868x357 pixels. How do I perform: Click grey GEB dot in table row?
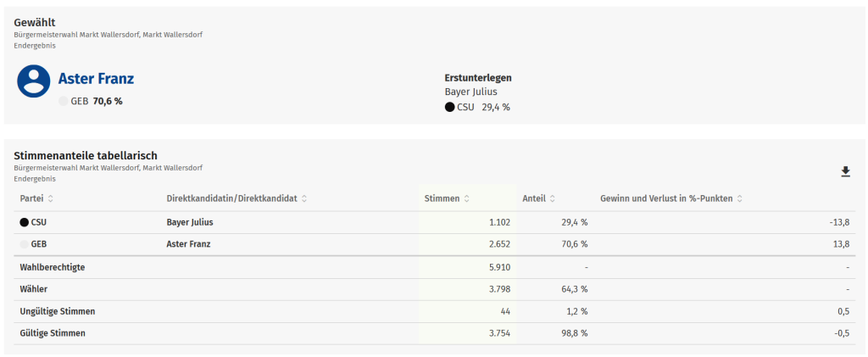[24, 244]
